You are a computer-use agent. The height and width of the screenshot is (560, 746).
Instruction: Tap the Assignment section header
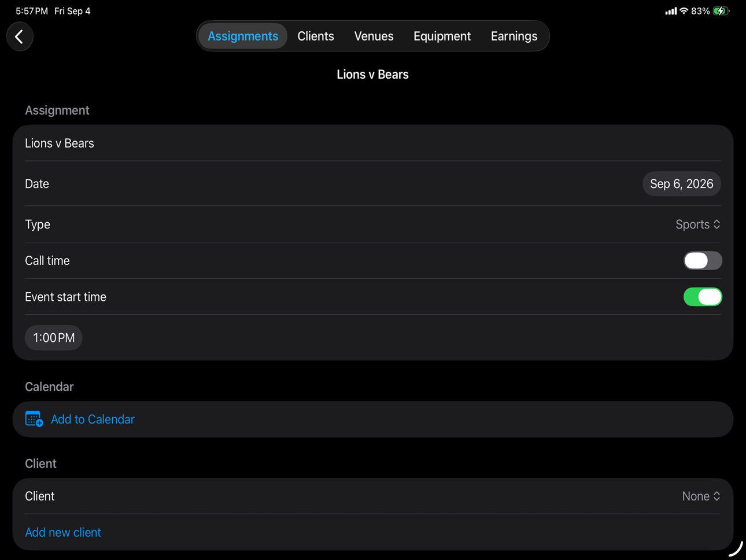pos(57,110)
